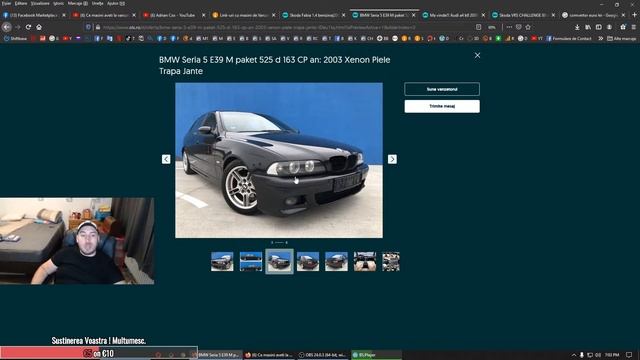Image resolution: width=640 pixels, height=360 pixels.
Task: Open notification center in system tray
Action: click(629, 355)
